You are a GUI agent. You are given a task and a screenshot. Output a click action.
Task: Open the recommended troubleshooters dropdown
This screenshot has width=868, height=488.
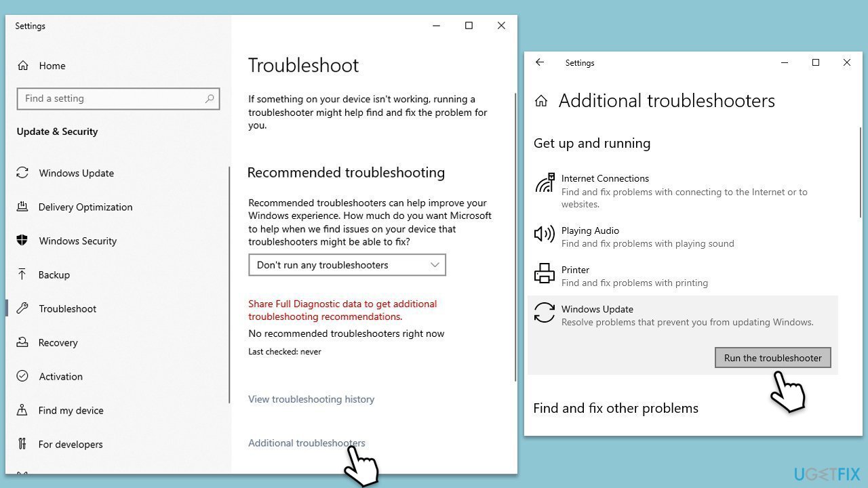click(x=347, y=265)
